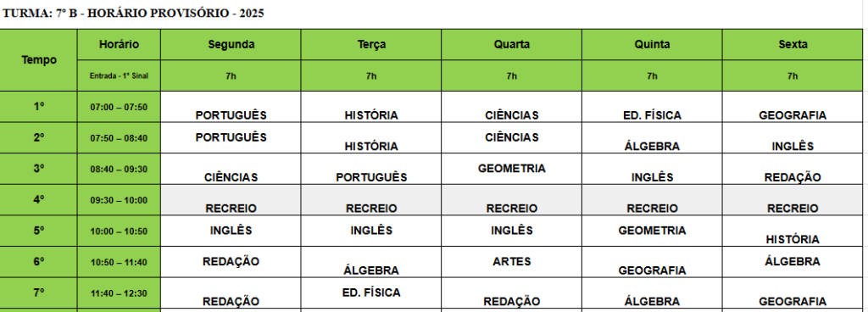Click the Horário header cell
This screenshot has width=868, height=312.
pos(119,45)
